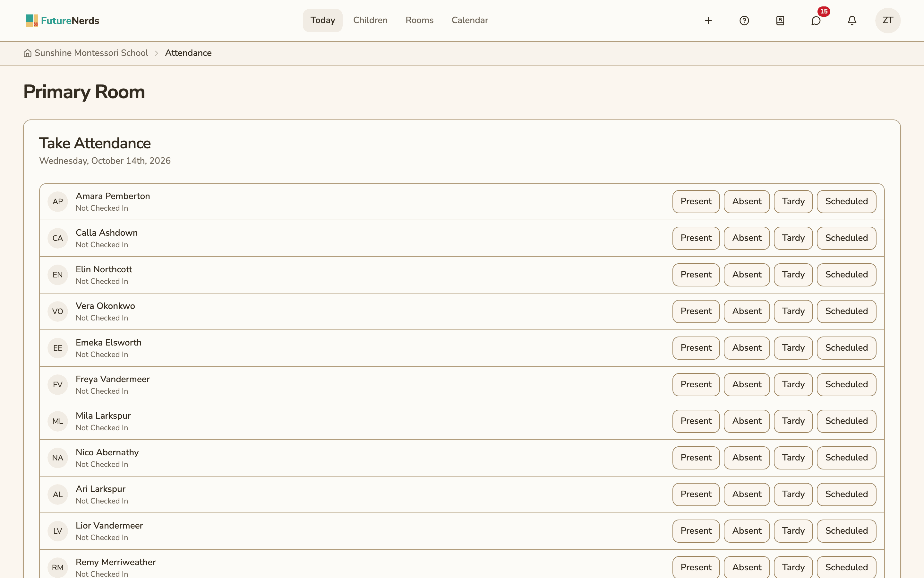
Task: Mark Amara Pemberton as Present
Action: click(696, 201)
